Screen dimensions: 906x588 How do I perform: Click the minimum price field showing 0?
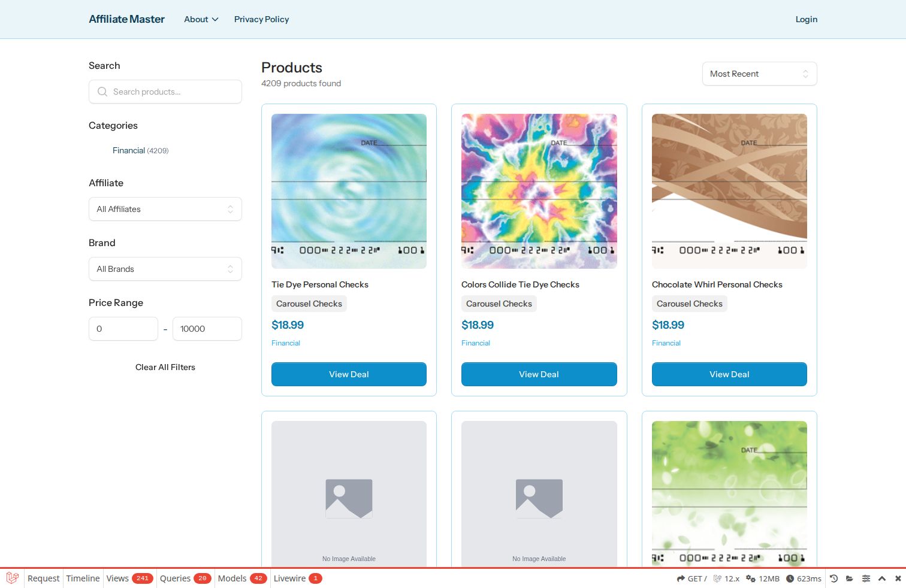click(123, 329)
